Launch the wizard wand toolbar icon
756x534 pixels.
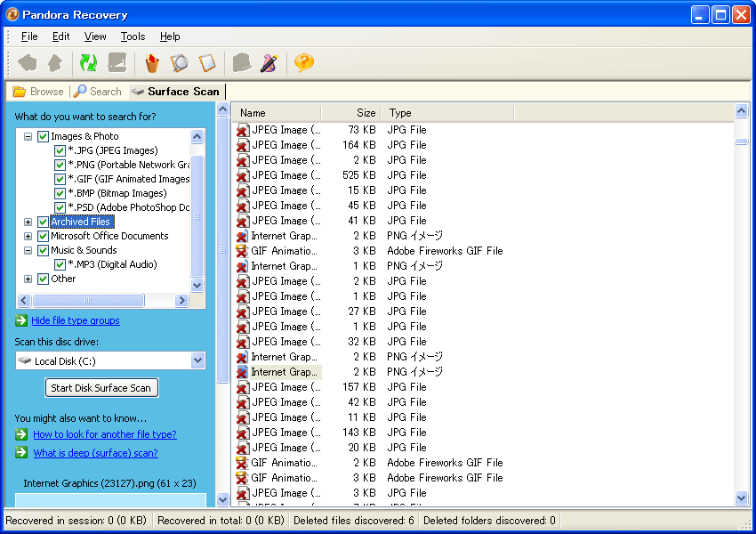[269, 62]
